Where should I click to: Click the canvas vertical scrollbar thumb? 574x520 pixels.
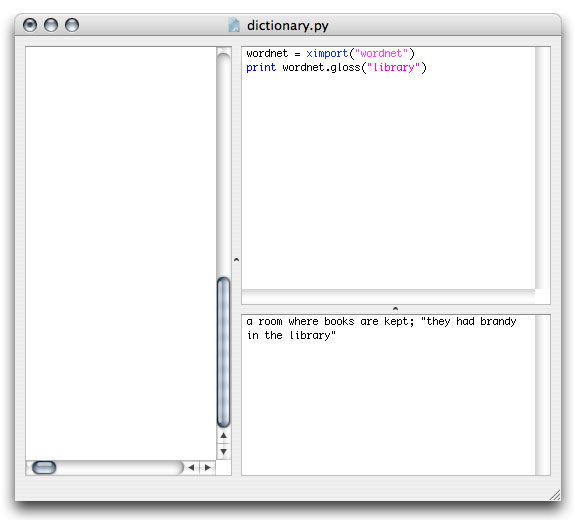pos(224,352)
